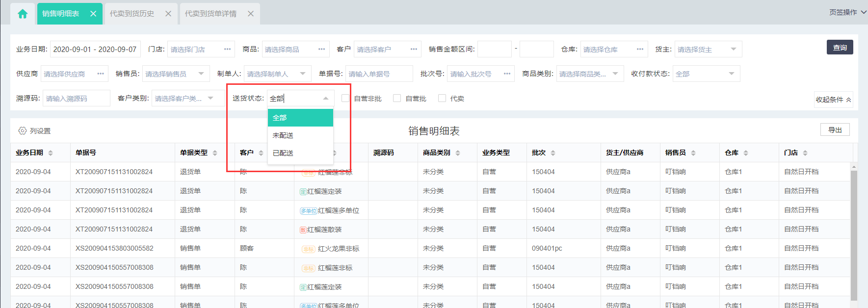Click order number XS200904153803005582
868x308 pixels.
[x=114, y=248]
